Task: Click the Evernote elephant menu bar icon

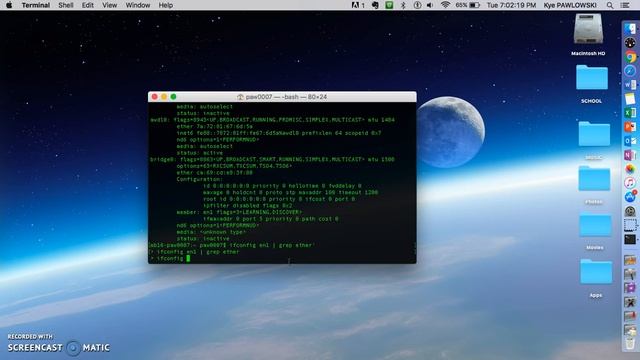Action: click(x=375, y=5)
